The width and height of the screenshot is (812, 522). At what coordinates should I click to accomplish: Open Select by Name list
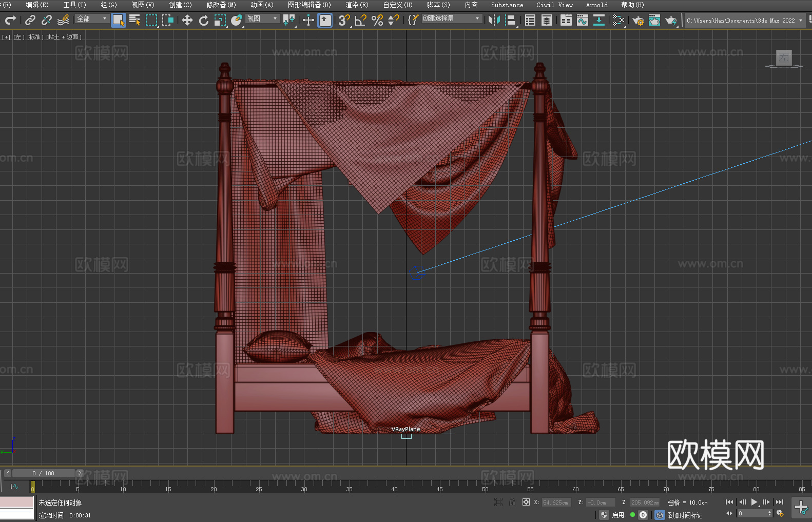tap(135, 20)
